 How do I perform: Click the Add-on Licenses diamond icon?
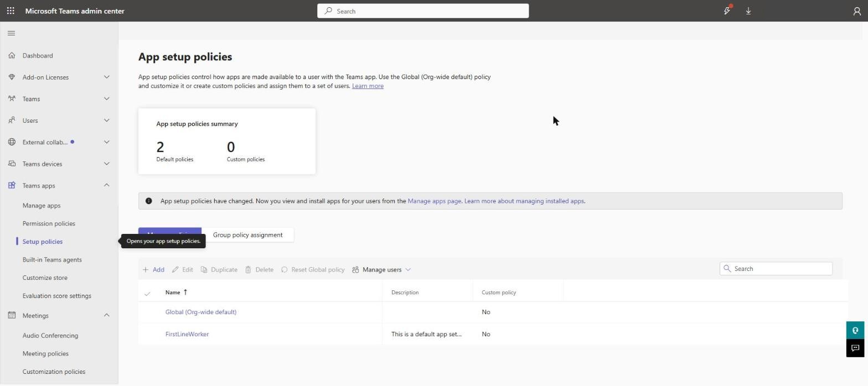click(12, 77)
